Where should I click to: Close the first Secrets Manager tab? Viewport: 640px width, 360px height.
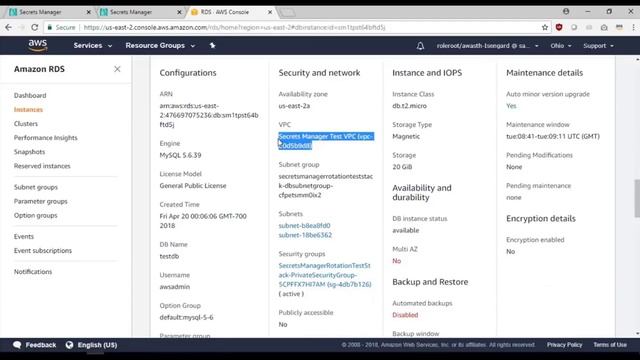click(89, 12)
